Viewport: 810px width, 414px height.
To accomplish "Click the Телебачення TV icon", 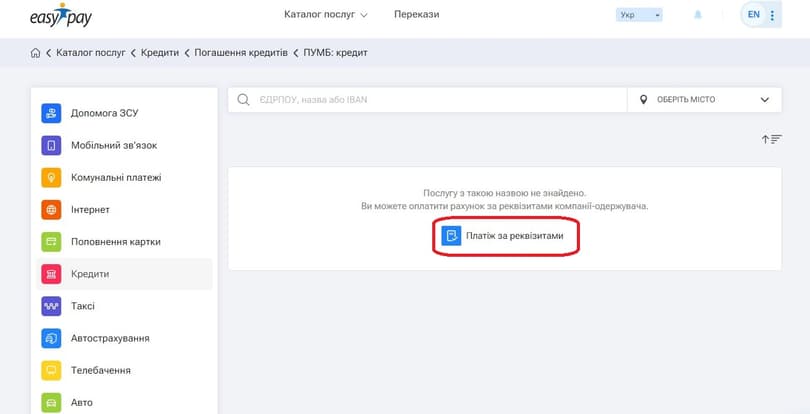I will (x=51, y=371).
